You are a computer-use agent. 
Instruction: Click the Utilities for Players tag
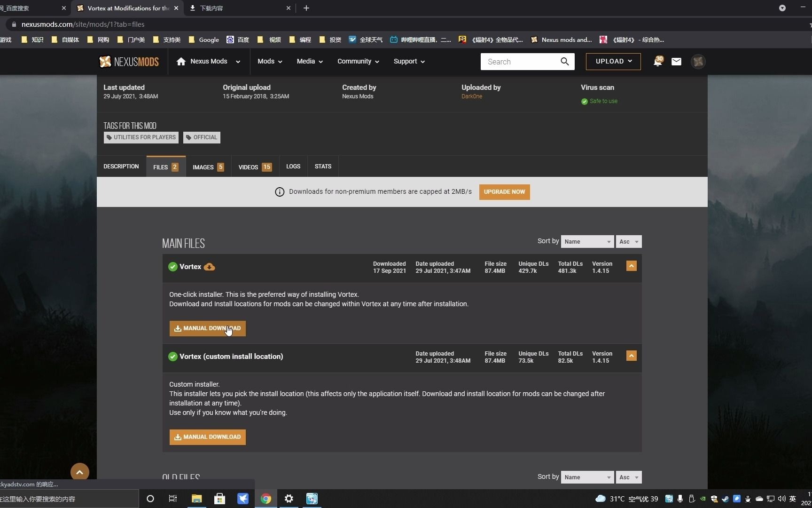click(x=141, y=137)
